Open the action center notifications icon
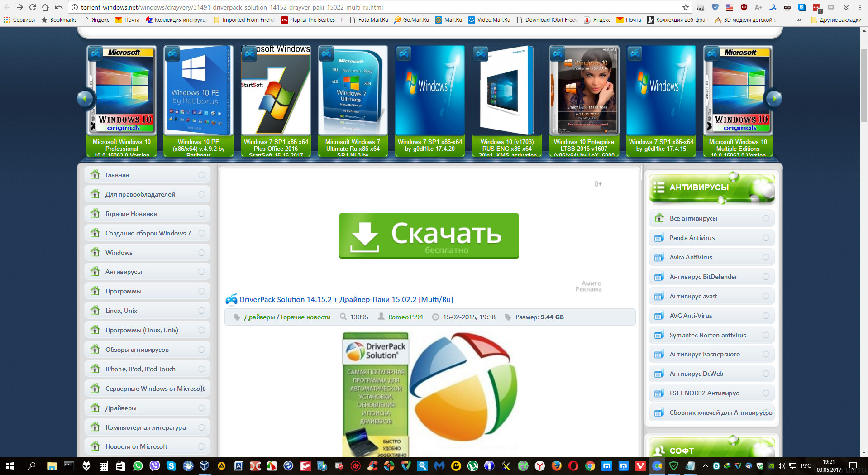The width and height of the screenshot is (868, 475). 853,466
